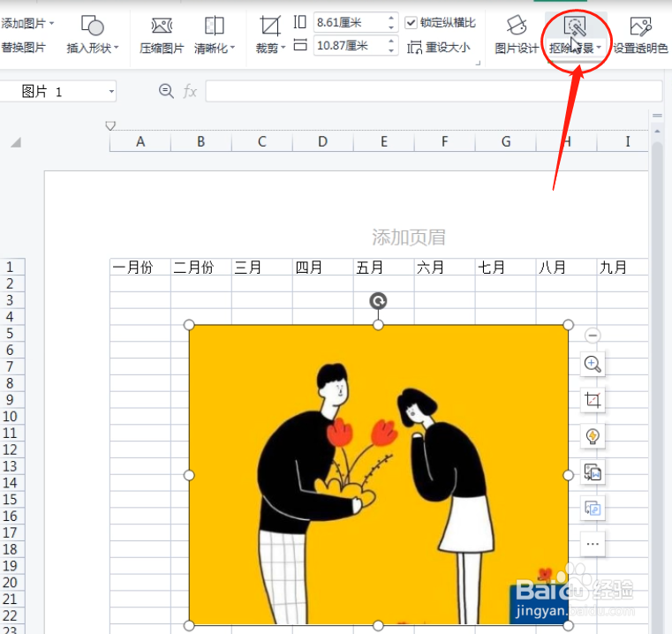Click the insert shape icon

pyautogui.click(x=92, y=26)
